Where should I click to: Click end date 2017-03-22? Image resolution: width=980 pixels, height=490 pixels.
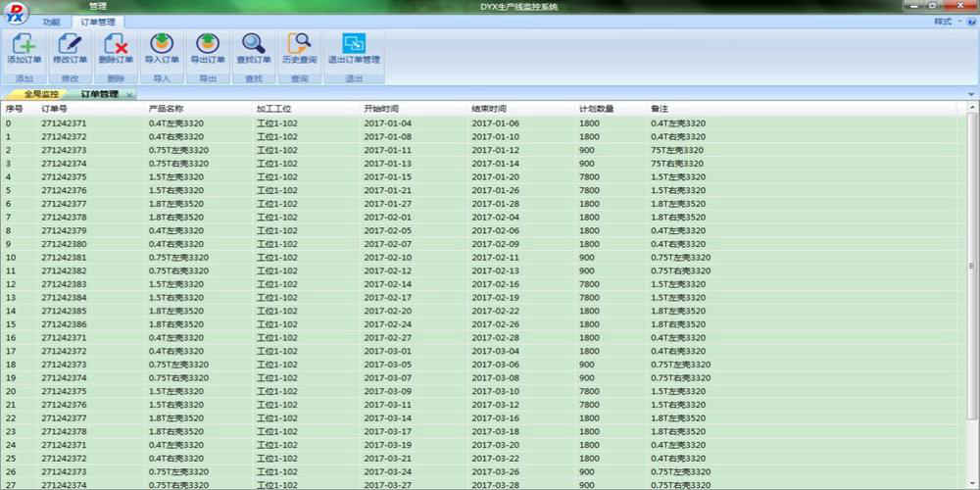[x=496, y=458]
